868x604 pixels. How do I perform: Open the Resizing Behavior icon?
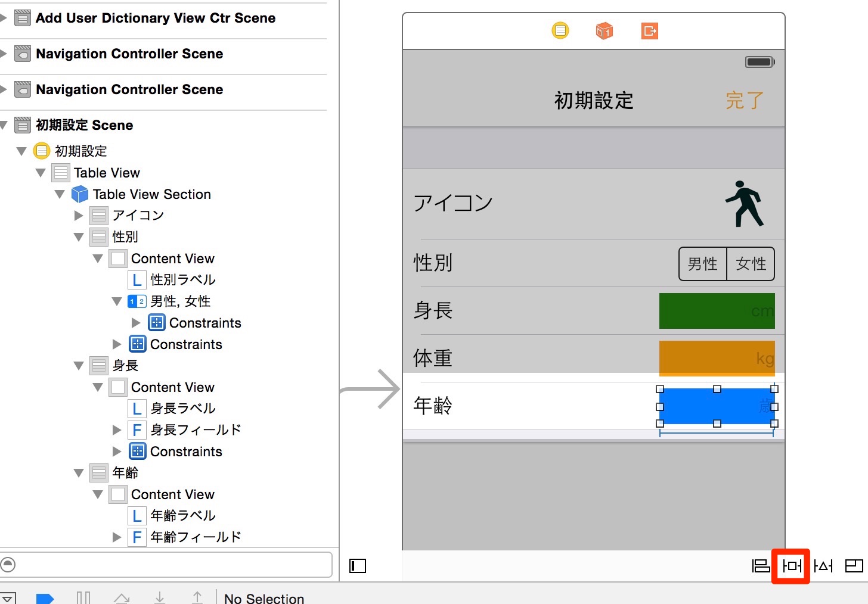click(x=854, y=566)
